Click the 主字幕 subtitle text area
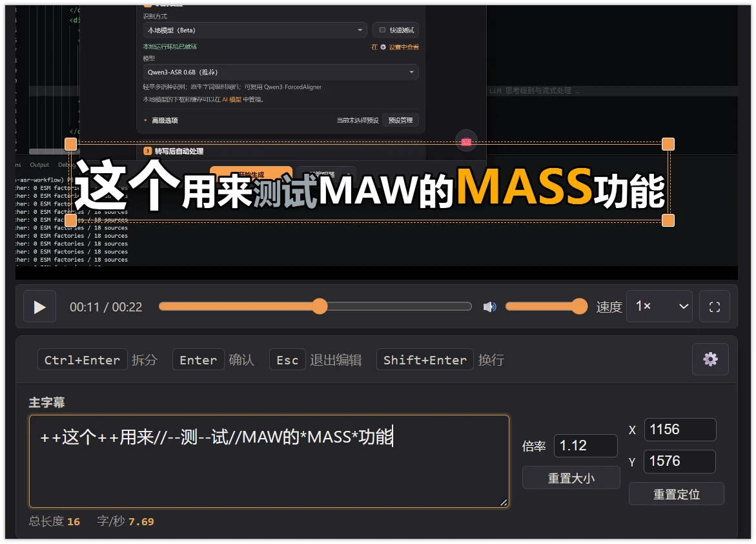This screenshot has width=756, height=544. click(x=269, y=461)
